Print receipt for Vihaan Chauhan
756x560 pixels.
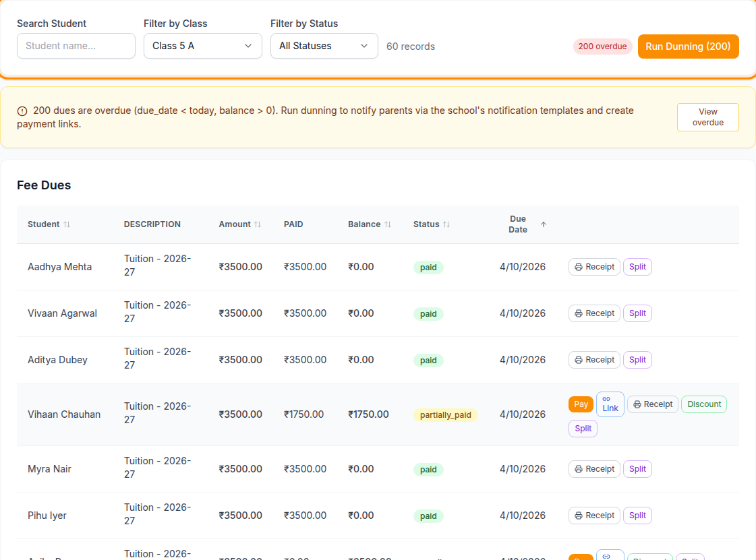tap(653, 404)
